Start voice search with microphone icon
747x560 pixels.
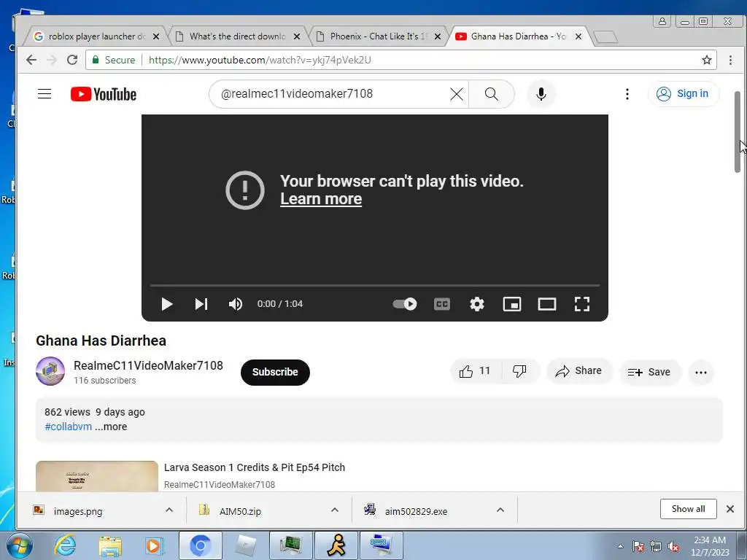point(541,94)
